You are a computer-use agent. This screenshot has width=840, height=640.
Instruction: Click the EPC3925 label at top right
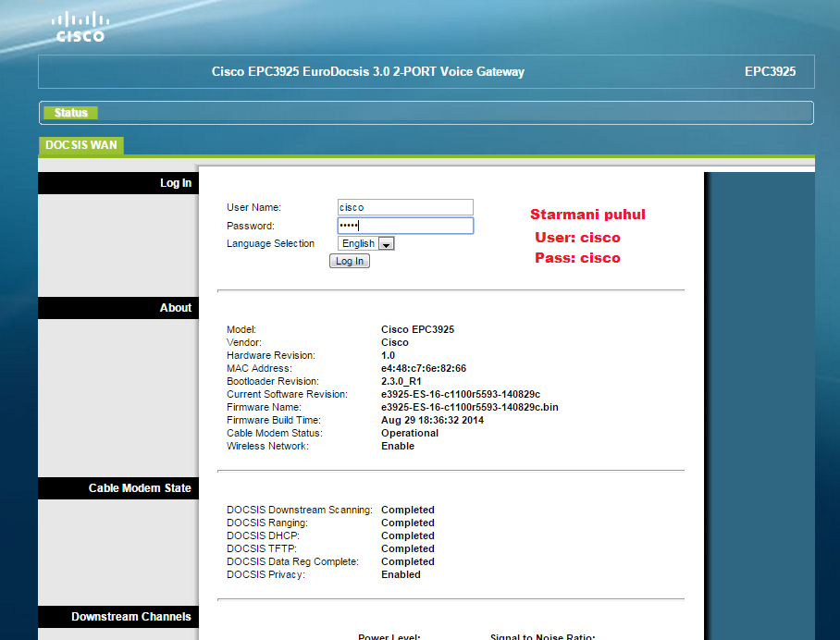(x=770, y=71)
